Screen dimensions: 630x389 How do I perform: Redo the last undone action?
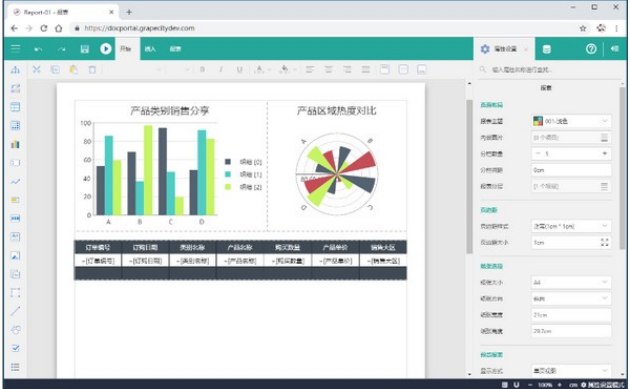61,49
